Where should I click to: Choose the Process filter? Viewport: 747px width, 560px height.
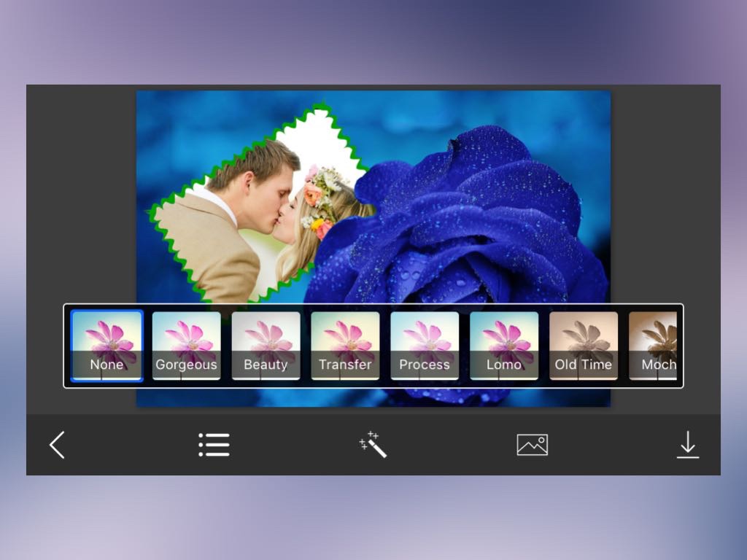click(x=425, y=346)
